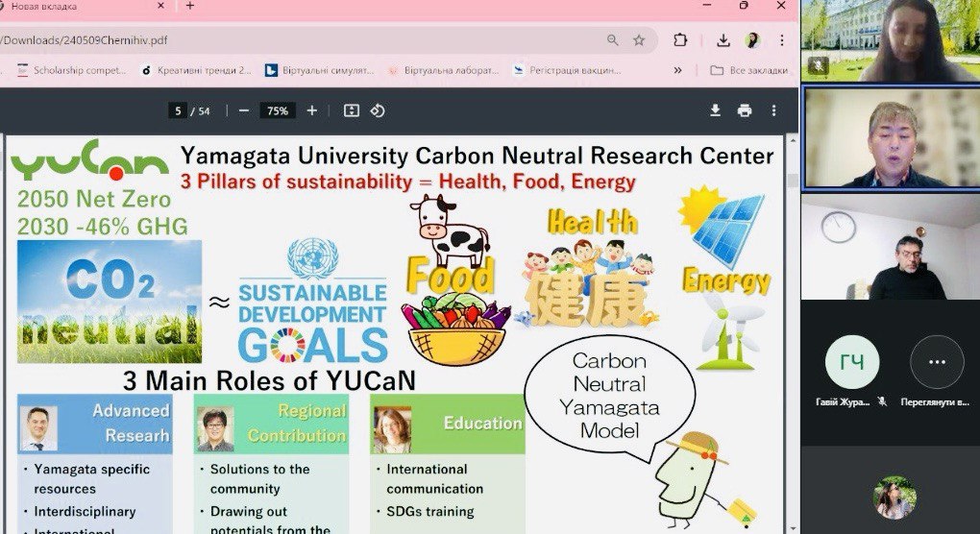Expand hidden bookmarks with double chevron
This screenshot has height=534, width=980.
677,70
